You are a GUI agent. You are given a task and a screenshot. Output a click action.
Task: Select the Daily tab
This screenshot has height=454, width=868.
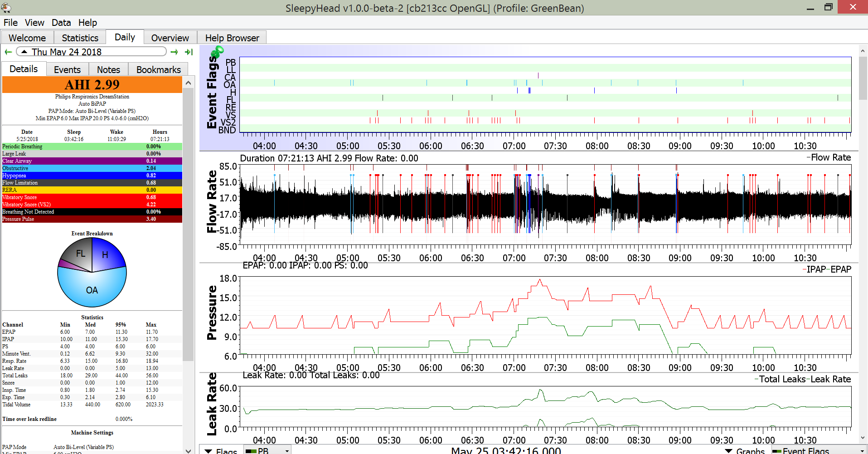125,37
